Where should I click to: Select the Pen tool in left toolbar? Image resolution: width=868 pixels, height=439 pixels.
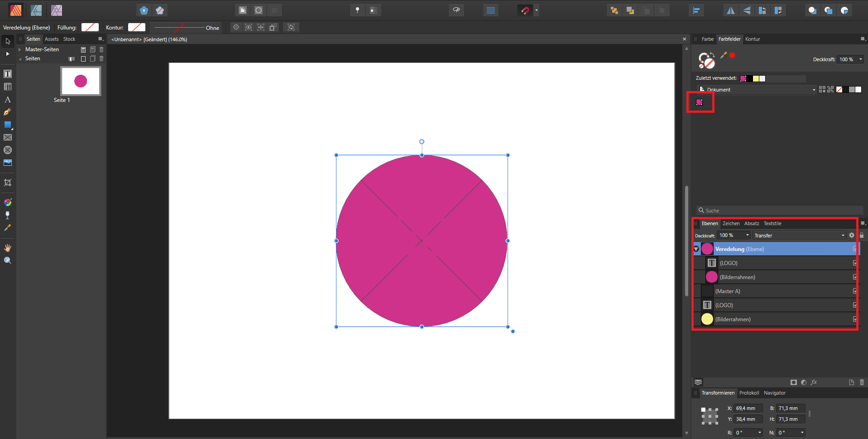pyautogui.click(x=7, y=112)
